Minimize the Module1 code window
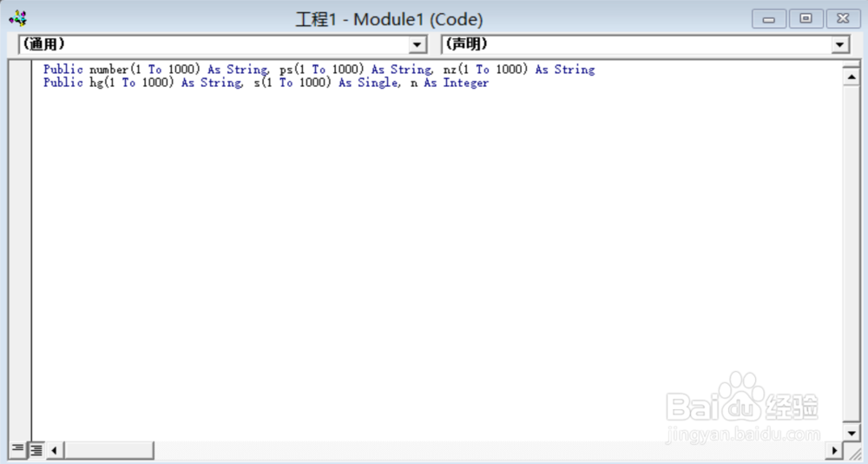Viewport: 868px width, 464px height. (768, 19)
